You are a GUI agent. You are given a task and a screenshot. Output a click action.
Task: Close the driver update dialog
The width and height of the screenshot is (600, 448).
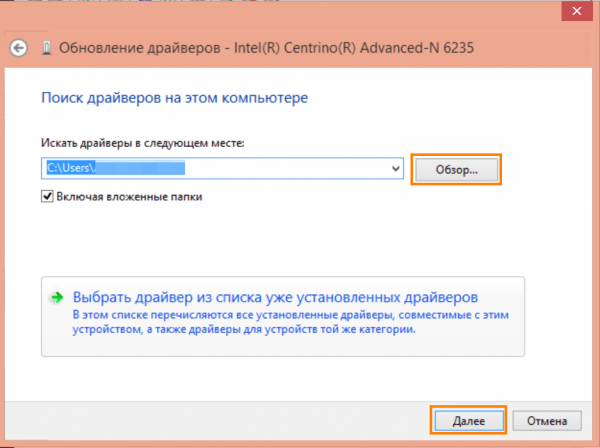(x=577, y=11)
